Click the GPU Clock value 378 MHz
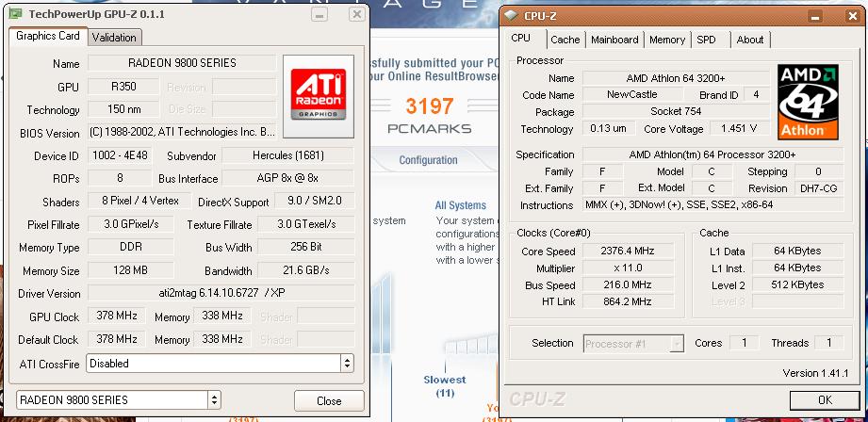 117,316
